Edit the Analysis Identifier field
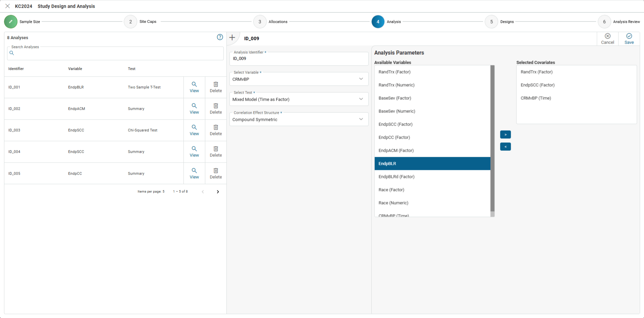The height and width of the screenshot is (318, 644). coord(299,59)
